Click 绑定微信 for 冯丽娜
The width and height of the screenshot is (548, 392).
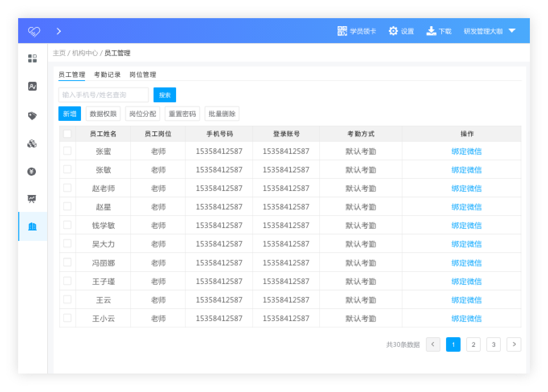click(467, 263)
